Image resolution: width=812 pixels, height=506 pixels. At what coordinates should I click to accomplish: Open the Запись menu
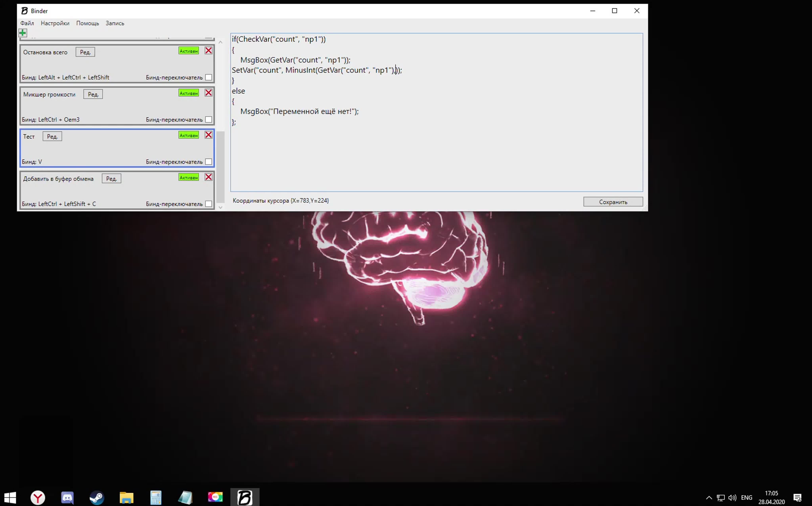click(x=115, y=23)
